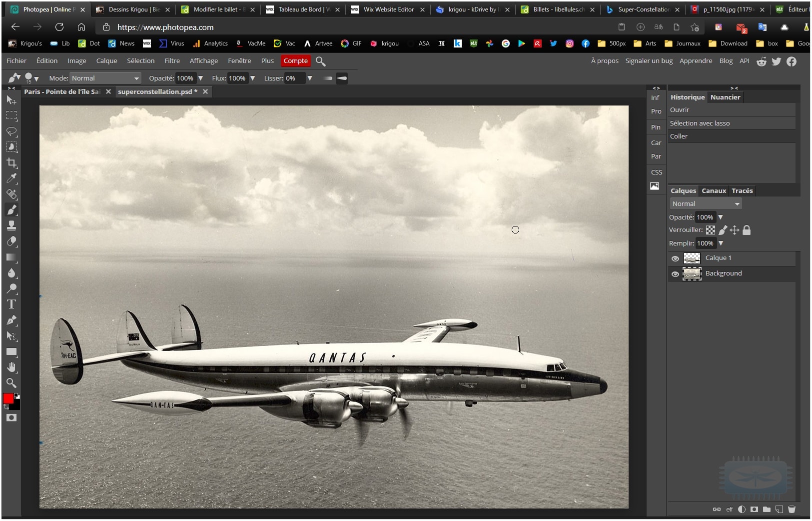812x521 pixels.
Task: Click the red Compte button
Action: coord(296,60)
